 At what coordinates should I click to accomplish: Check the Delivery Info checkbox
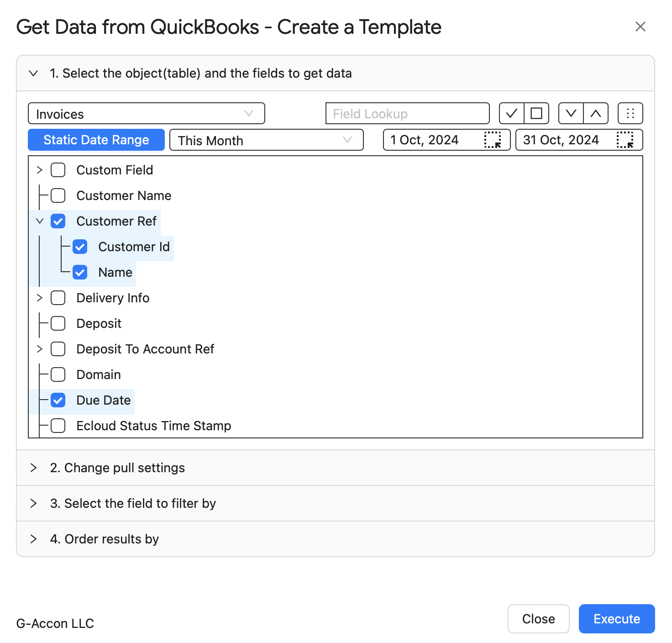coord(58,298)
